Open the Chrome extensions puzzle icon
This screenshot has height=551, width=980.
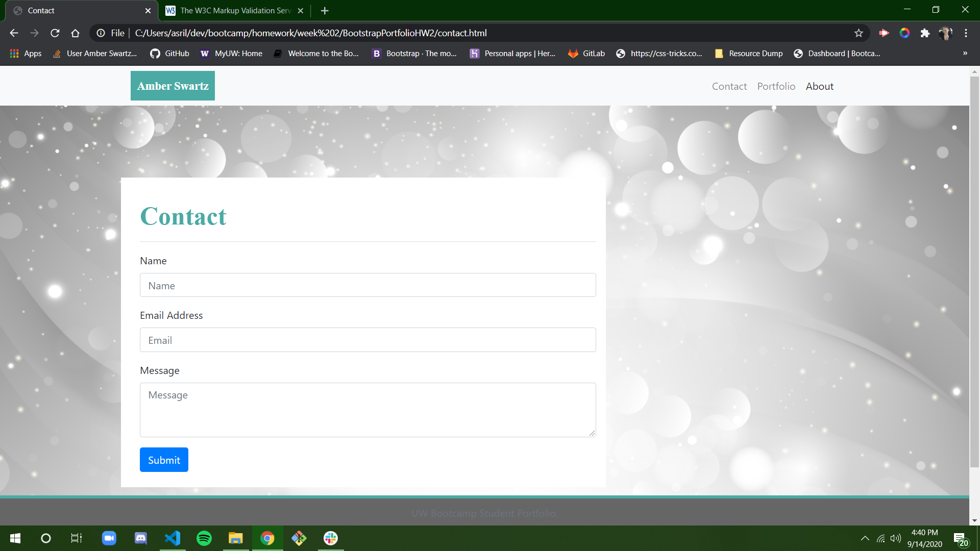tap(925, 33)
